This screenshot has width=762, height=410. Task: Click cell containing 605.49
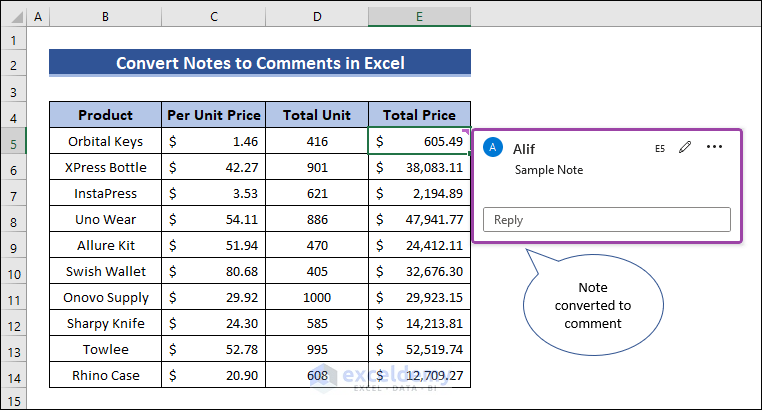click(419, 141)
